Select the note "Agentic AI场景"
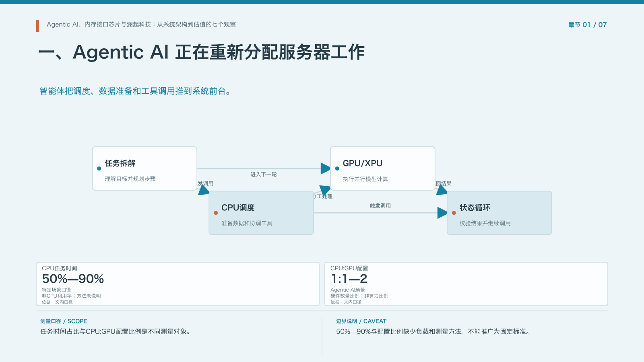 [348, 290]
